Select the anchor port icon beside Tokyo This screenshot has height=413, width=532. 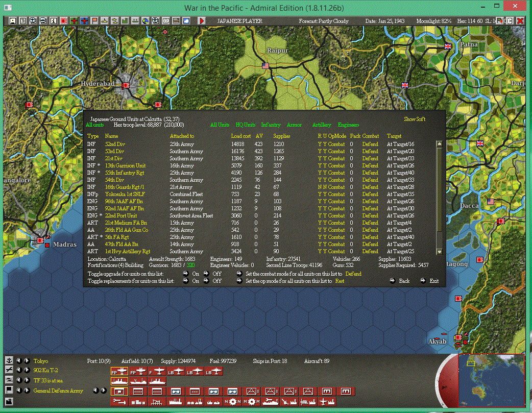tap(9, 360)
